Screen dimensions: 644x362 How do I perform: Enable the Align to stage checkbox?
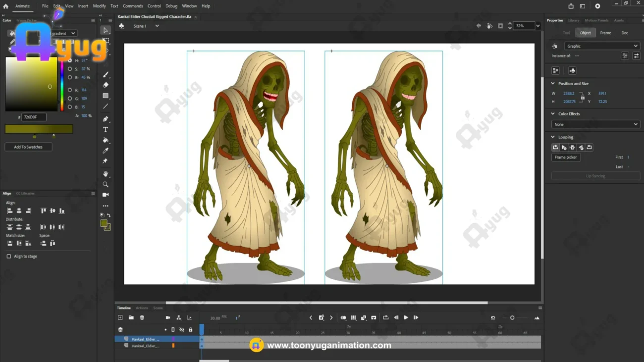pos(9,257)
